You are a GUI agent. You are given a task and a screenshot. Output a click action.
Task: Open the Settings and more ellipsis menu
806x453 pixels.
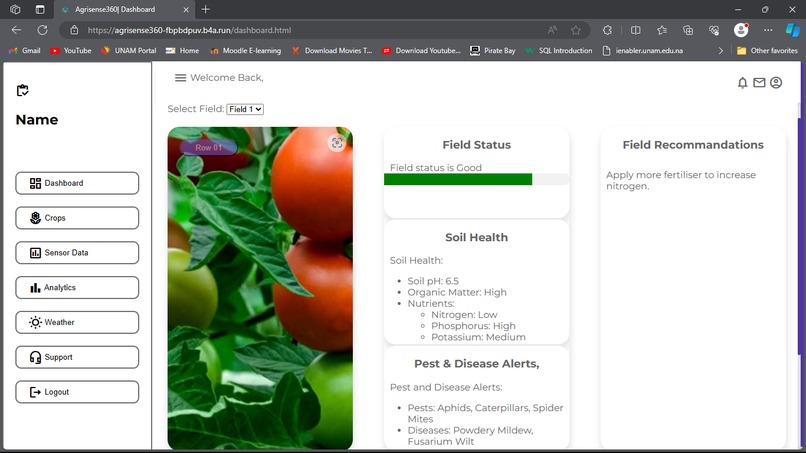(x=768, y=30)
